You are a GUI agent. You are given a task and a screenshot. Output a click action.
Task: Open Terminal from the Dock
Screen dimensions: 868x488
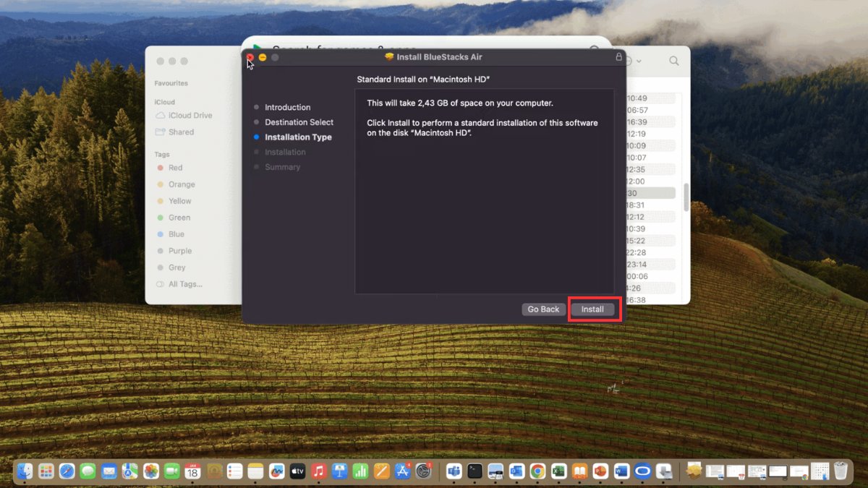[475, 471]
